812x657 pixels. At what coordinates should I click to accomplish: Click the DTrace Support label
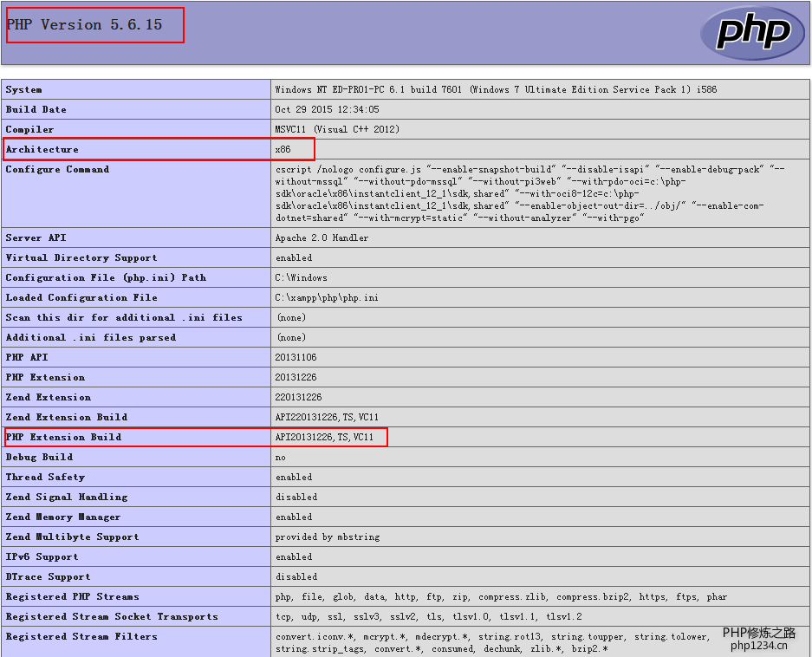(x=49, y=576)
